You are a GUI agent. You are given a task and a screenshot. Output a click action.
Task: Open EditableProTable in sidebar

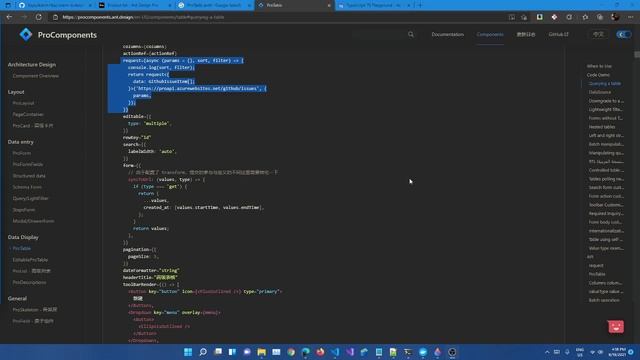coord(30,260)
